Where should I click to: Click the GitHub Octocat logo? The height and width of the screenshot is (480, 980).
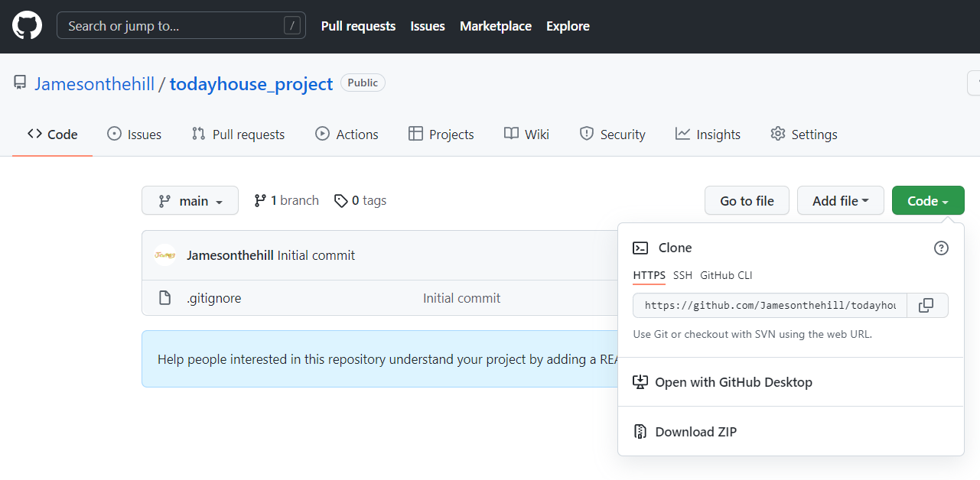(28, 26)
